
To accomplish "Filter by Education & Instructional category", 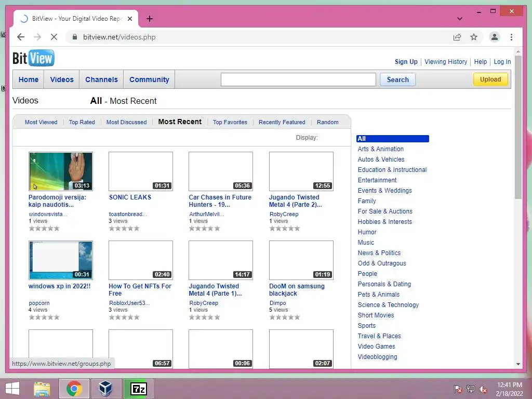I will [x=392, y=170].
